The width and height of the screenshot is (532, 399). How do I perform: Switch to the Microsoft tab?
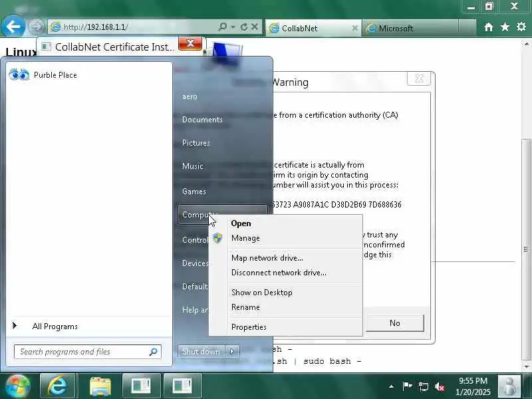click(x=410, y=28)
